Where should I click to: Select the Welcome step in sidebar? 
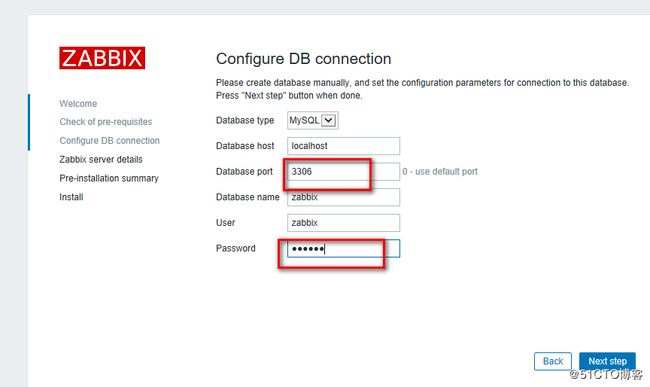(x=78, y=104)
